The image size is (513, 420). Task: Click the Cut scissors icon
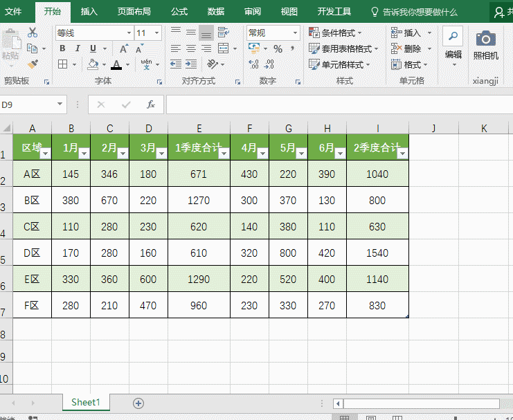click(33, 33)
